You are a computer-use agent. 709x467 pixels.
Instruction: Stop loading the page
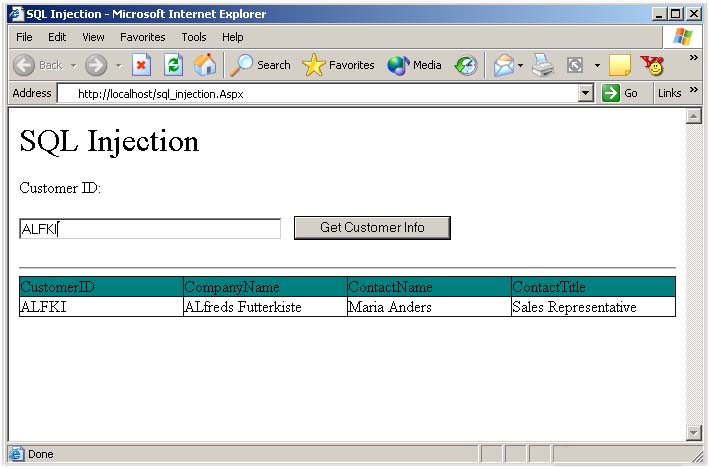tap(141, 65)
